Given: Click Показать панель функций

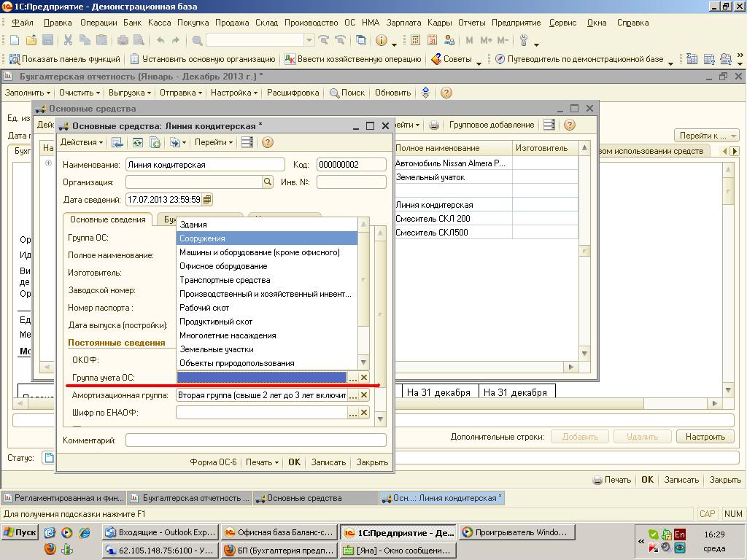Looking at the screenshot, I should click(x=65, y=59).
